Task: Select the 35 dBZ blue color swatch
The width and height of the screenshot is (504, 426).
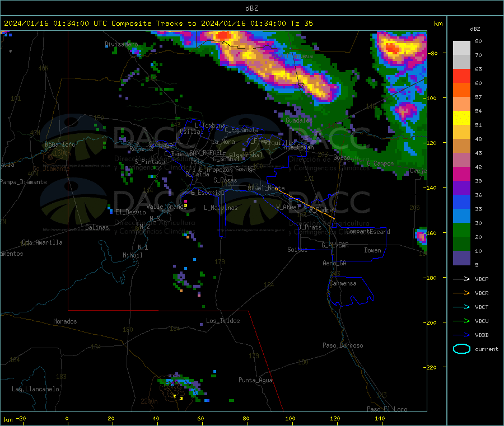Action: (461, 202)
